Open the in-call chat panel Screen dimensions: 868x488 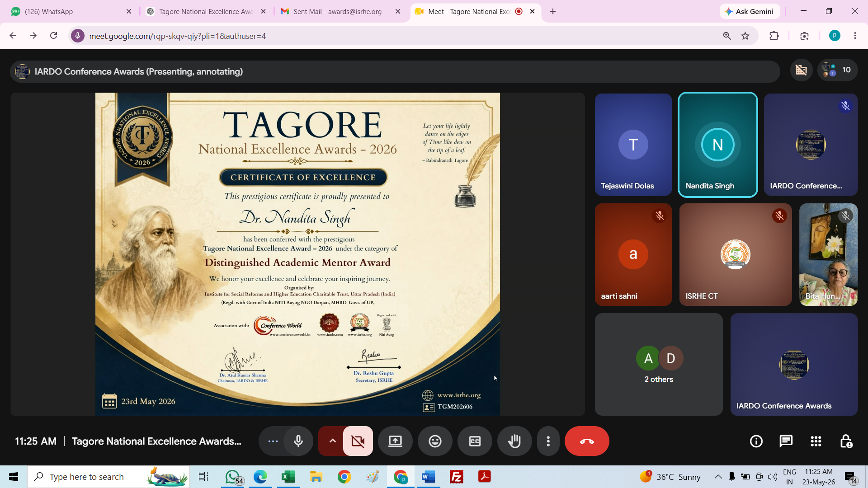click(x=786, y=441)
